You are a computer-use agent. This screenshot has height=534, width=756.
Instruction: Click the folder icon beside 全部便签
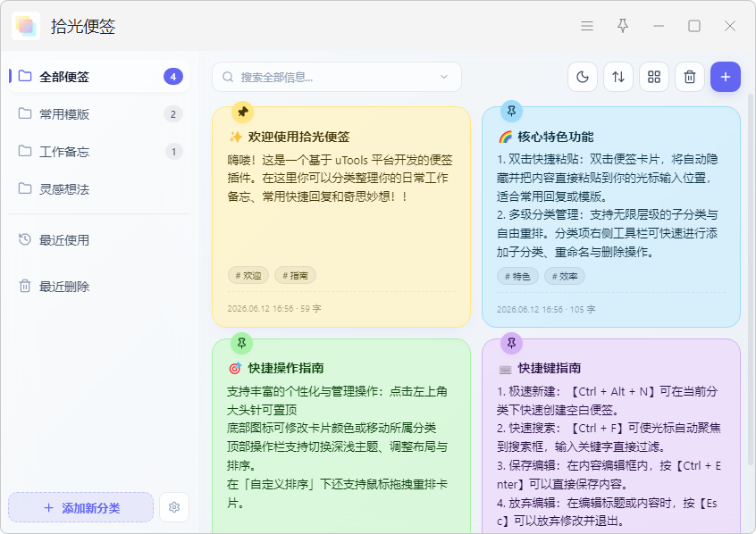[25, 76]
